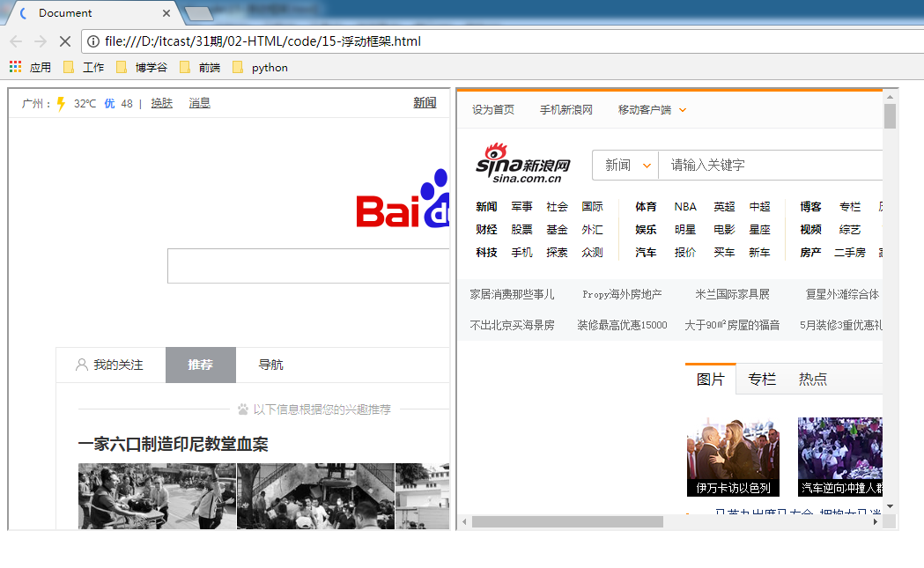
Task: Click 设为首页 in Sina frame
Action: tap(492, 109)
